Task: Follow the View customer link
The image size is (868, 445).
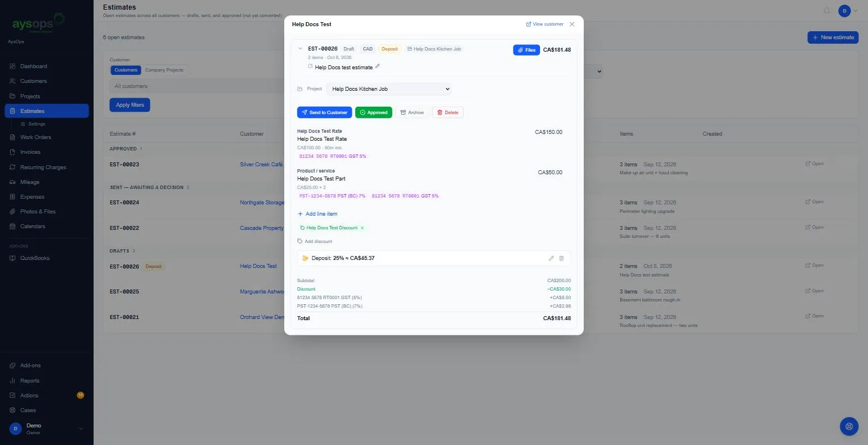Action: click(545, 24)
